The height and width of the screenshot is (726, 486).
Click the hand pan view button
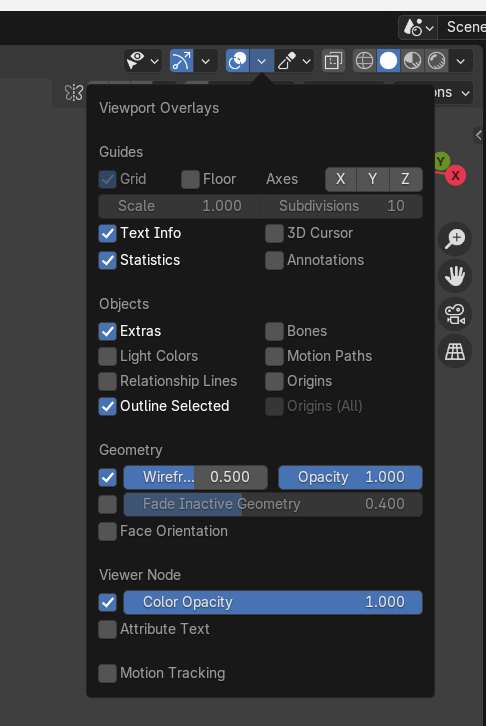coord(455,276)
